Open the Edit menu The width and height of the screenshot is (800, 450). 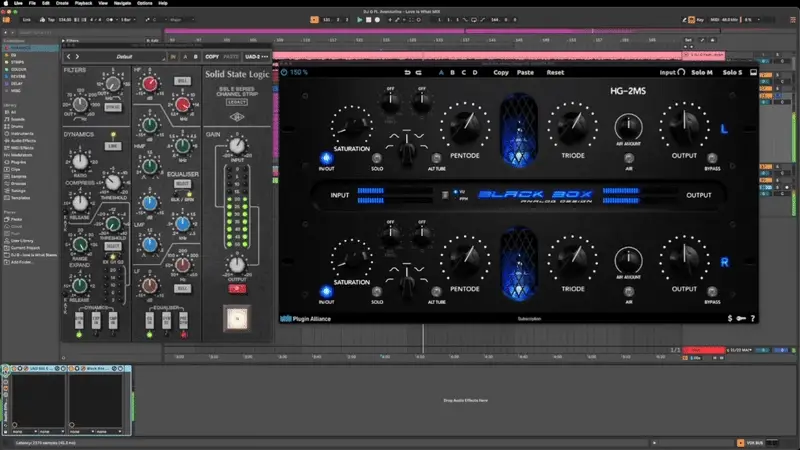46,3
